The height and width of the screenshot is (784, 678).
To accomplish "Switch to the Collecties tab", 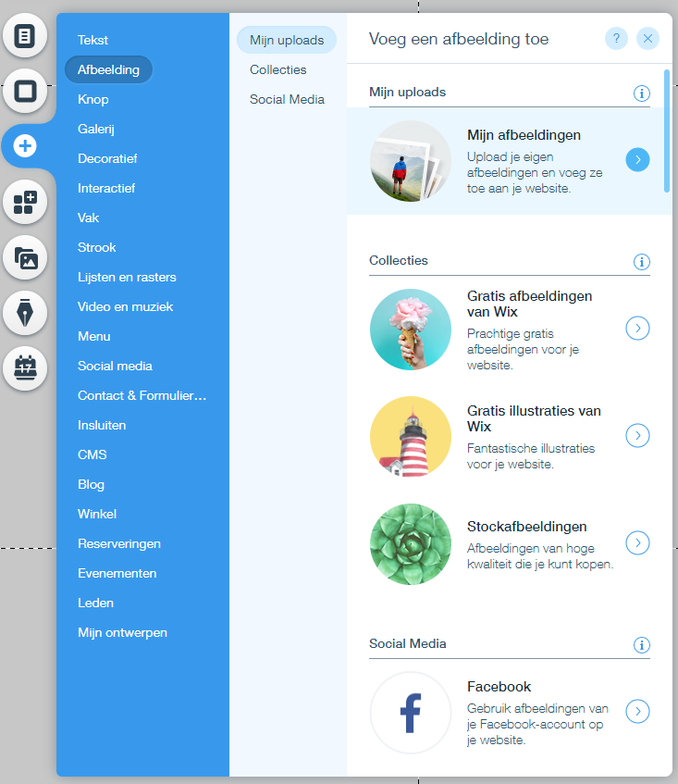I will tap(277, 69).
